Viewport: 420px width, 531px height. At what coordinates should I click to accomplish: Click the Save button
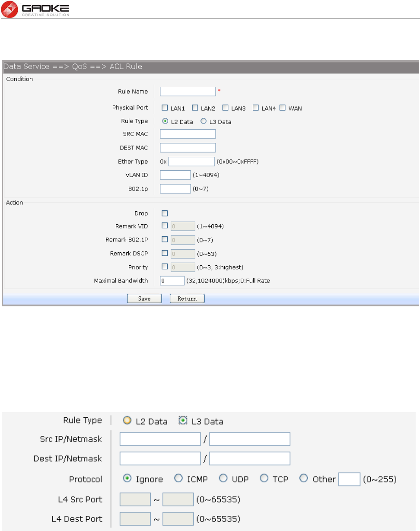[144, 299]
